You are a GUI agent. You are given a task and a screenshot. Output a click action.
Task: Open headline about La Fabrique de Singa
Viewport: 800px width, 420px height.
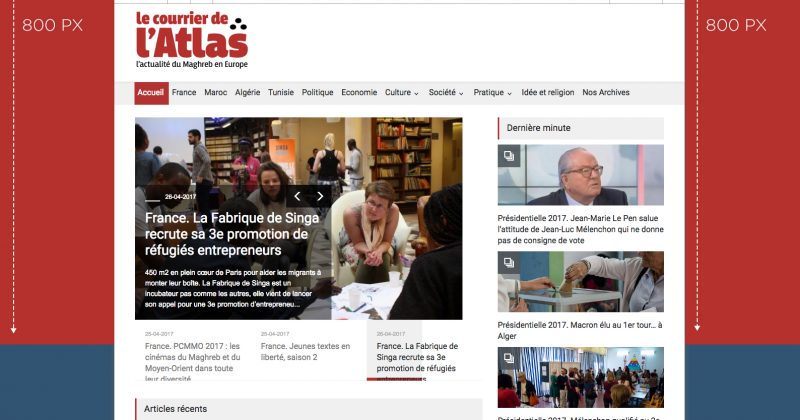[232, 234]
